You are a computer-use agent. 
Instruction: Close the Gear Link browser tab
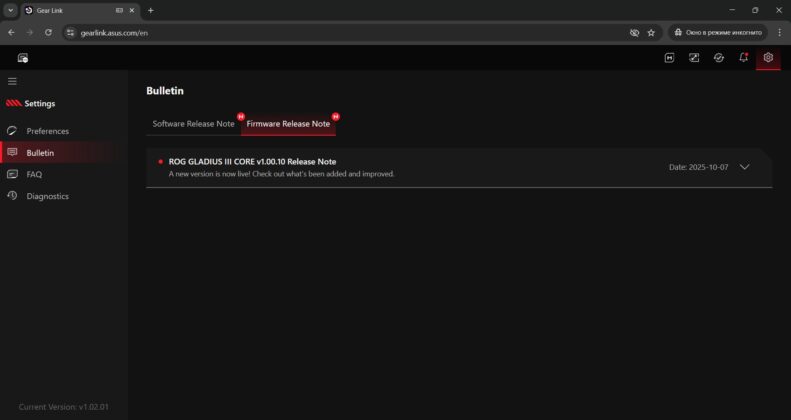132,11
